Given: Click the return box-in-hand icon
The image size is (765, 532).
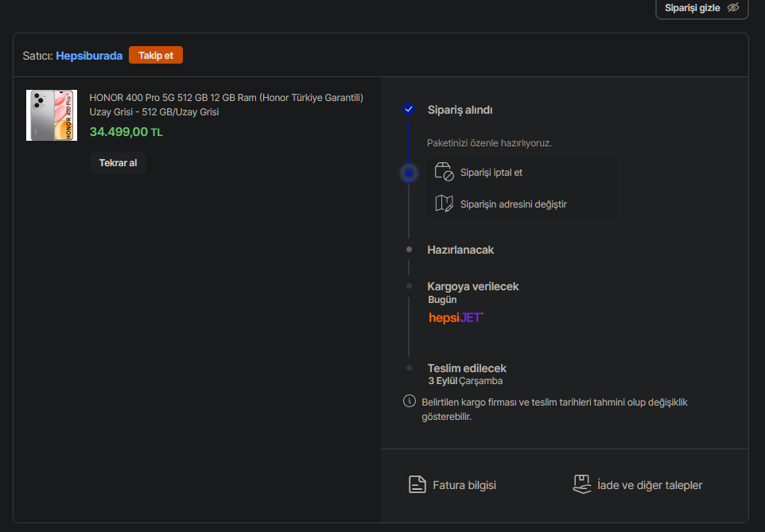Looking at the screenshot, I should (x=583, y=484).
